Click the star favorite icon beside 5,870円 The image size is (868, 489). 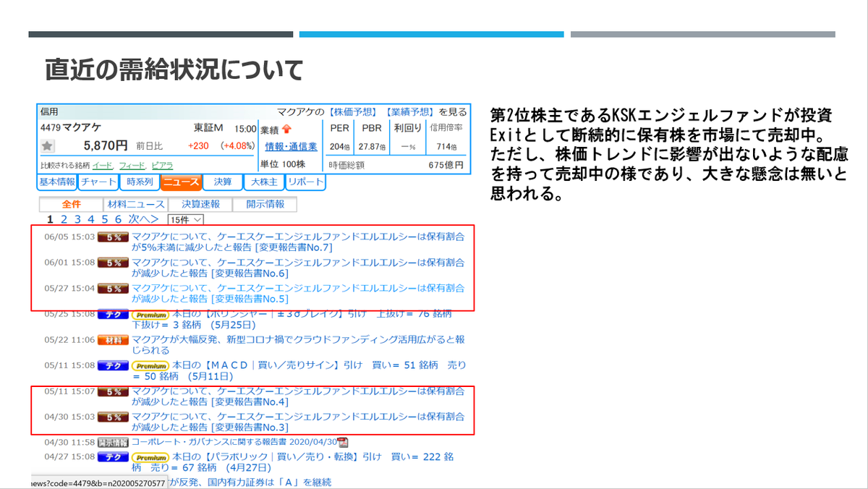click(x=47, y=146)
